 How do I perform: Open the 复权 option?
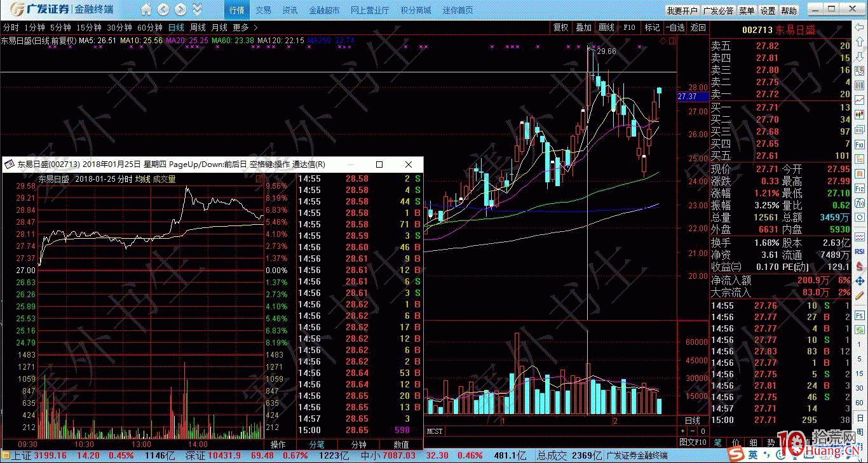tap(560, 27)
